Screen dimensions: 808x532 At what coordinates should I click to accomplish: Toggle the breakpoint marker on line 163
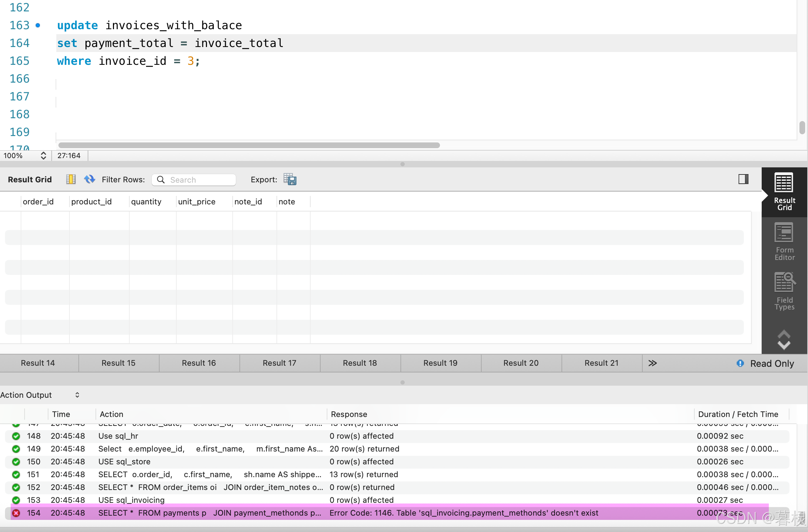(38, 25)
